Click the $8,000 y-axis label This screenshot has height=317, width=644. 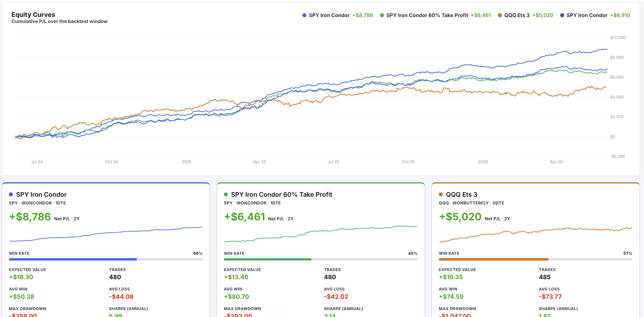[617, 57]
